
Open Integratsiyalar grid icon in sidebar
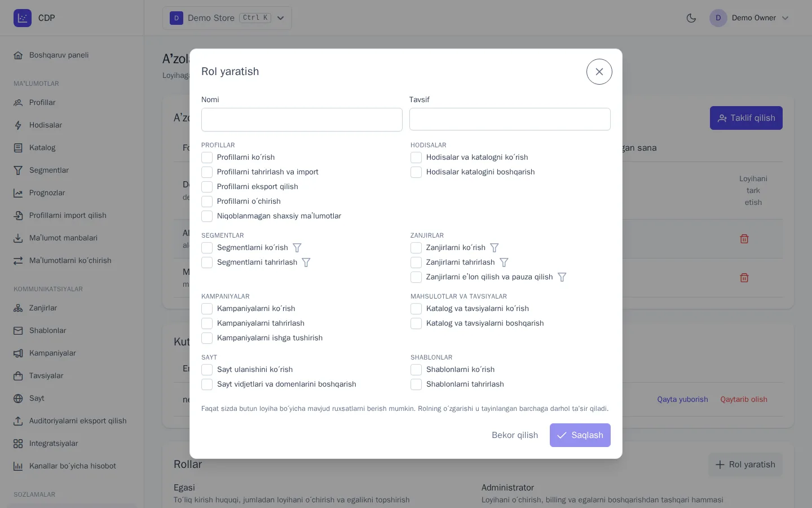coord(18,444)
